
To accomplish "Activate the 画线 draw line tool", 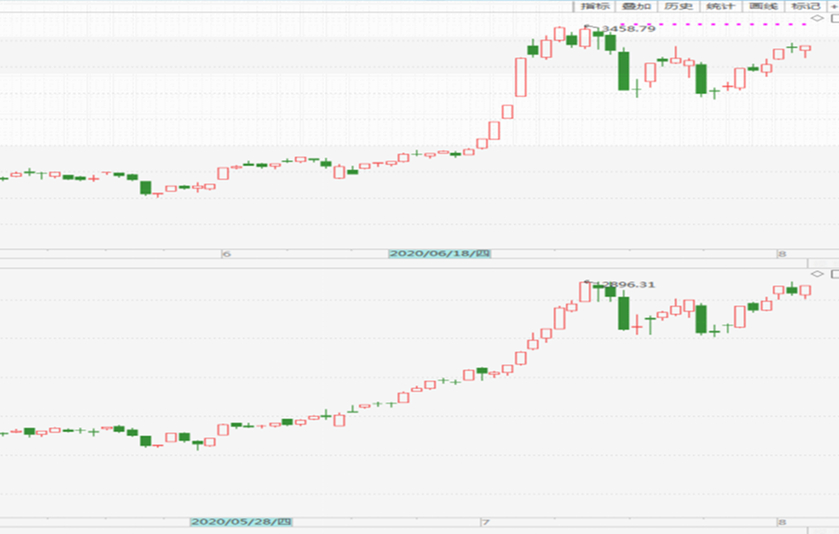I will pyautogui.click(x=763, y=6).
